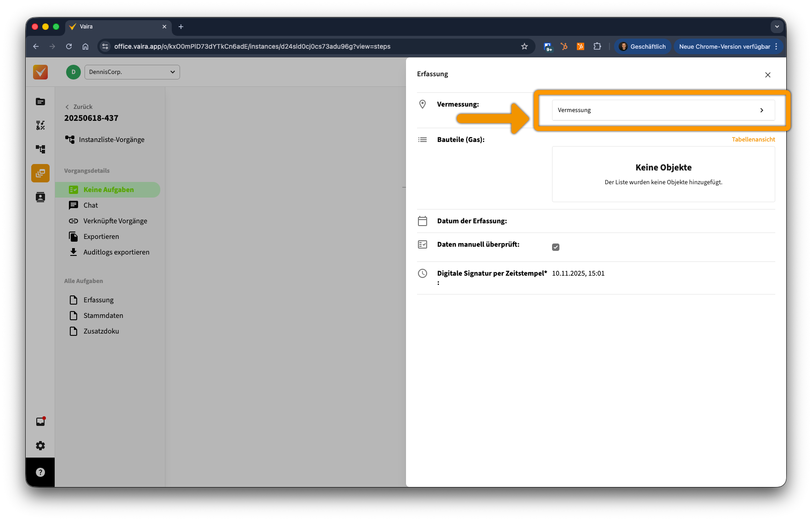Open settings gear in left sidebar

(x=40, y=446)
